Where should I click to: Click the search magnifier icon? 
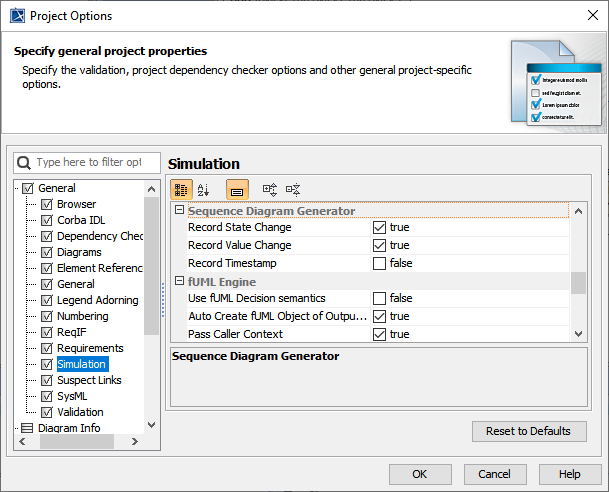click(25, 162)
